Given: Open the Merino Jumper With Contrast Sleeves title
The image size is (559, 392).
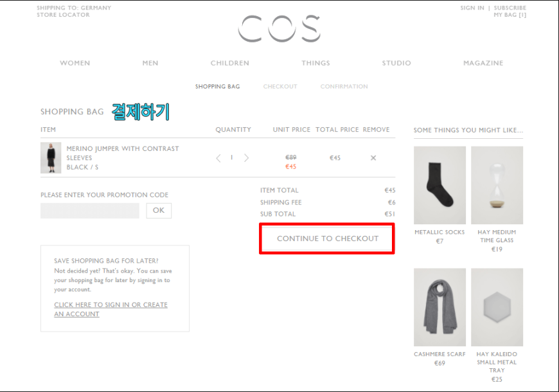Looking at the screenshot, I should click(x=122, y=153).
